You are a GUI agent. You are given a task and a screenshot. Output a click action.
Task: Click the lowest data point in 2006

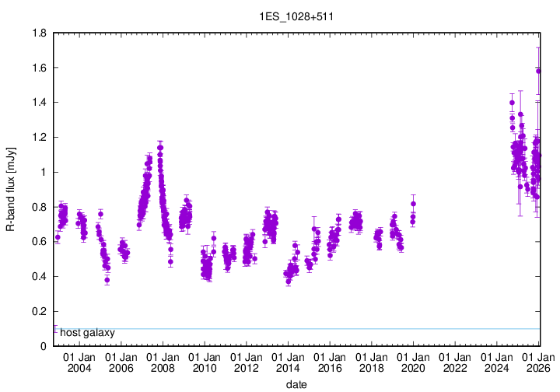coord(107,280)
